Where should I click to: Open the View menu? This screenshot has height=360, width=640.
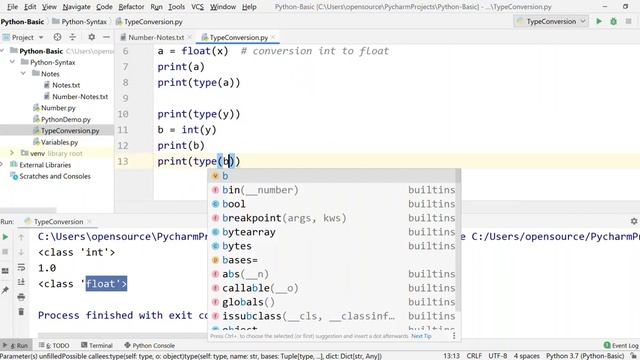(x=49, y=7)
